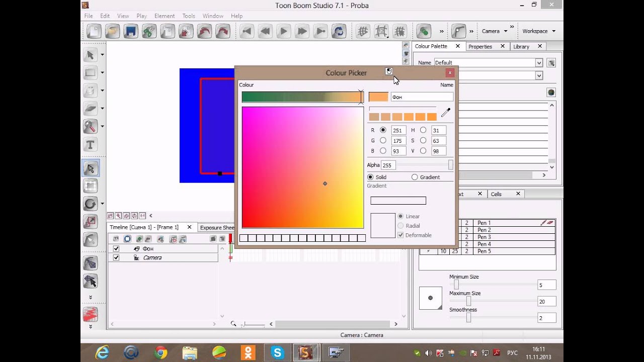Switch to the Cells tab
Screen dimensions: 644x362
[x=496, y=194]
